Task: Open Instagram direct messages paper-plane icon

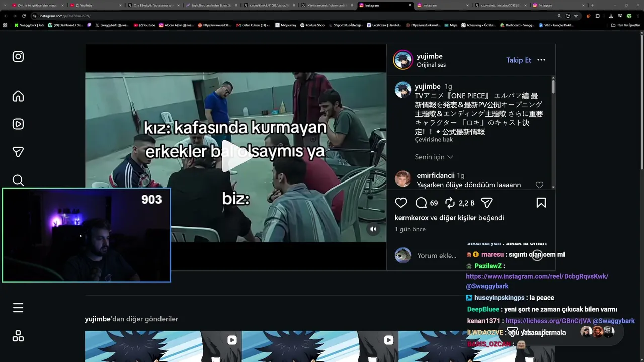Action: 18,152
